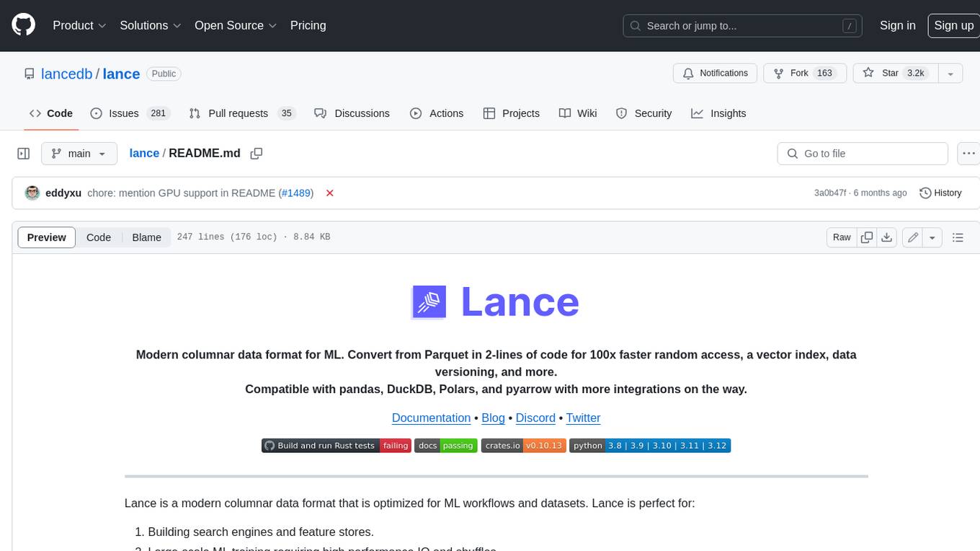Star the lance repository
The width and height of the screenshot is (980, 551).
point(894,74)
